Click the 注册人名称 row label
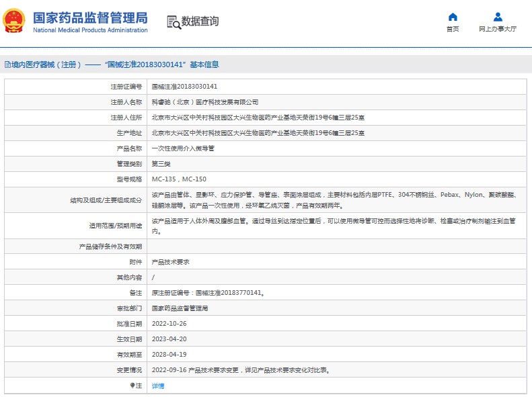 pos(126,102)
